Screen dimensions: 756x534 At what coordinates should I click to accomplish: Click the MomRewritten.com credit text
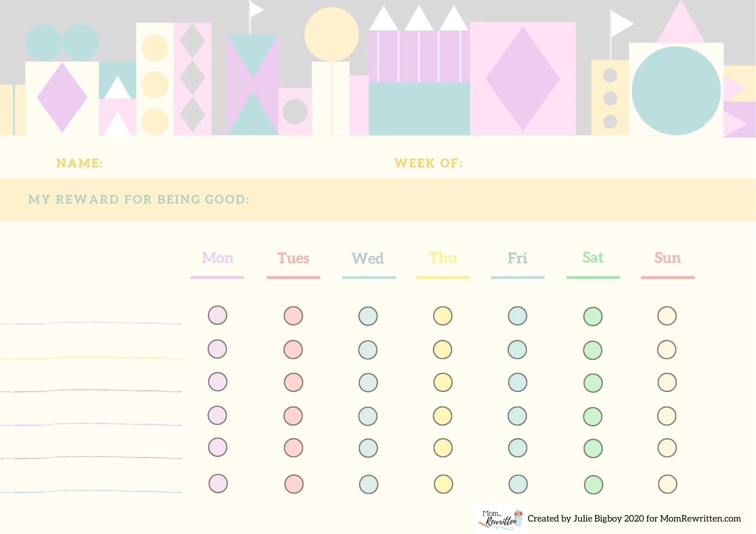click(x=634, y=519)
